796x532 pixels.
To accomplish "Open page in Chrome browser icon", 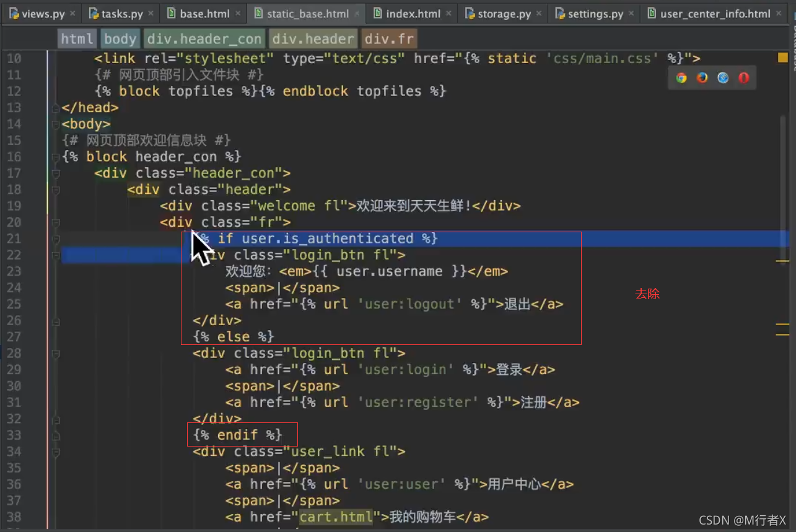I will coord(681,77).
